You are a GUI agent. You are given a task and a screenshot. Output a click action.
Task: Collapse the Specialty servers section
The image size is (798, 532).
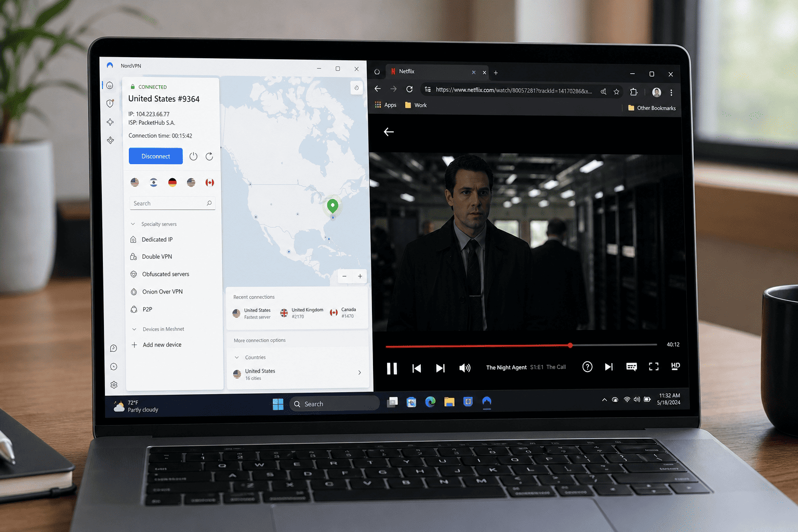click(133, 224)
